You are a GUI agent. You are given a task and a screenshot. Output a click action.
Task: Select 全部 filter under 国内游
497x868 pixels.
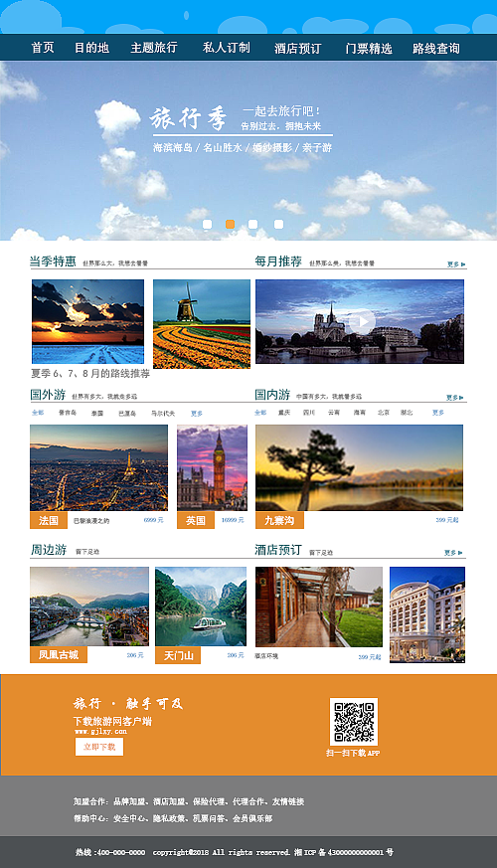coord(260,413)
